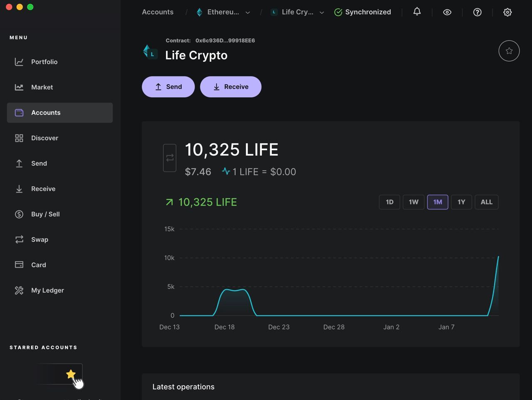This screenshot has width=532, height=400.
Task: Click the Dec 18 chart axis label
Action: click(x=224, y=327)
